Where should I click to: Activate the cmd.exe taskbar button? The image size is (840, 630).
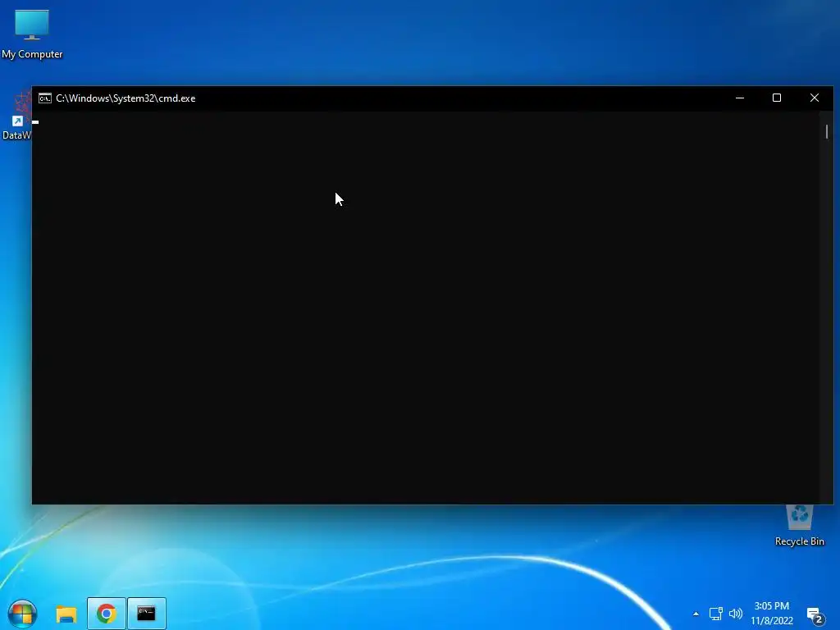[x=147, y=614]
